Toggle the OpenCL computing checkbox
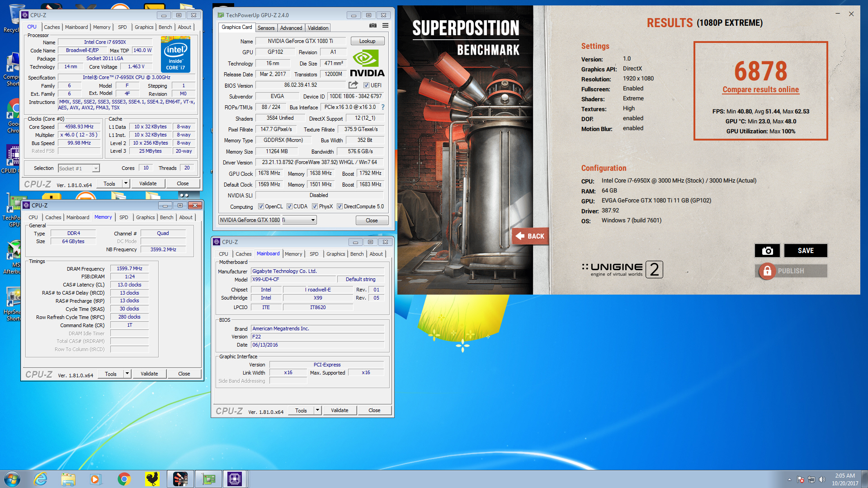The width and height of the screenshot is (868, 488). (261, 206)
